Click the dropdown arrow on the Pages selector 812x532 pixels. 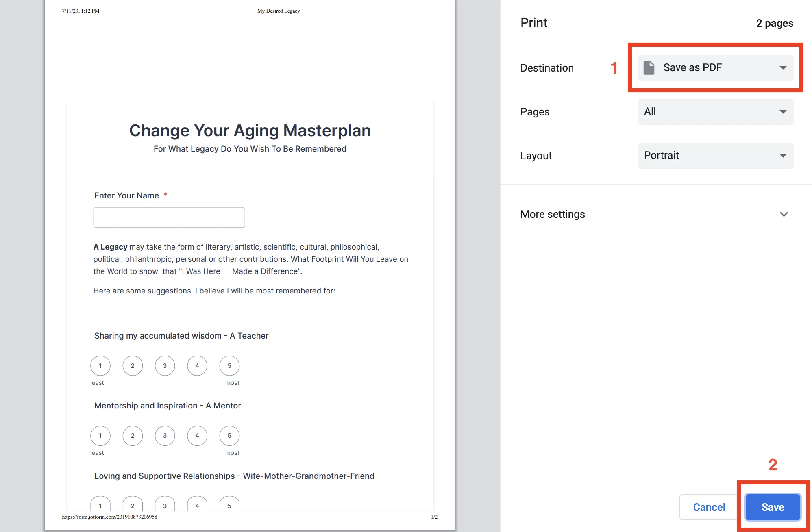coord(783,111)
